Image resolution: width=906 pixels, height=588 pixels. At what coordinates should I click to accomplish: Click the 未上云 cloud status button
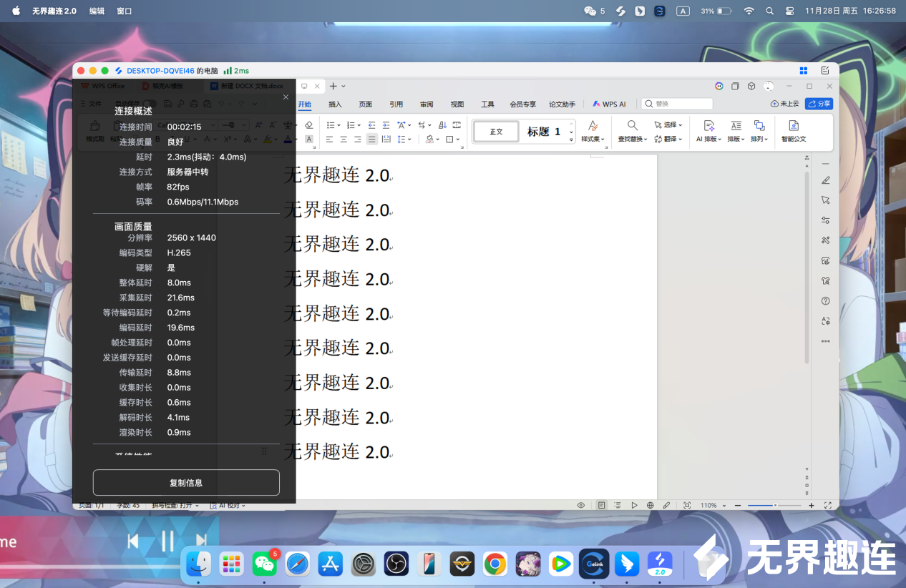(x=785, y=104)
